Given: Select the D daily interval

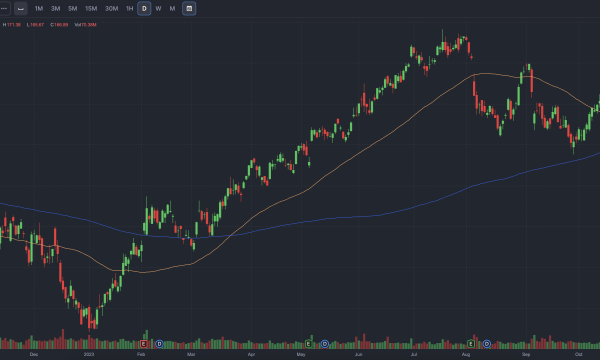Looking at the screenshot, I should pyautogui.click(x=144, y=8).
